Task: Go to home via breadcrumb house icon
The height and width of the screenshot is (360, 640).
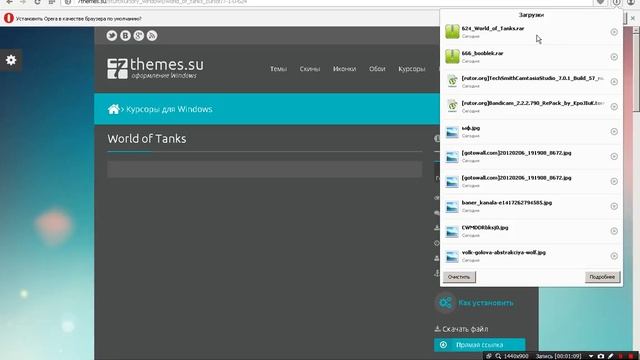Action: pyautogui.click(x=113, y=109)
